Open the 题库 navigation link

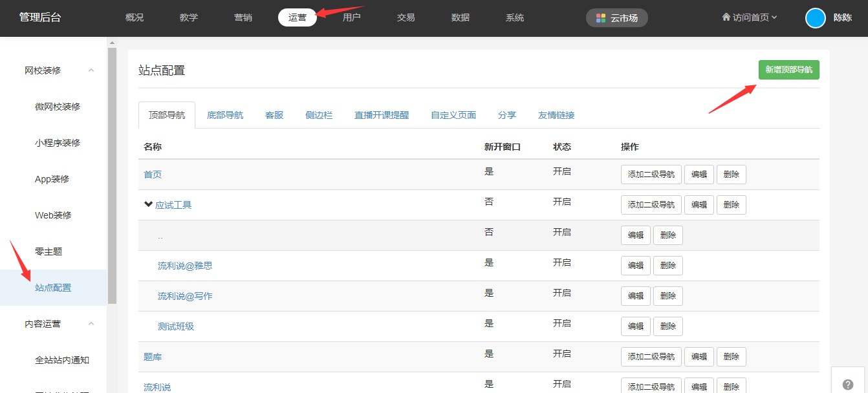coord(153,357)
